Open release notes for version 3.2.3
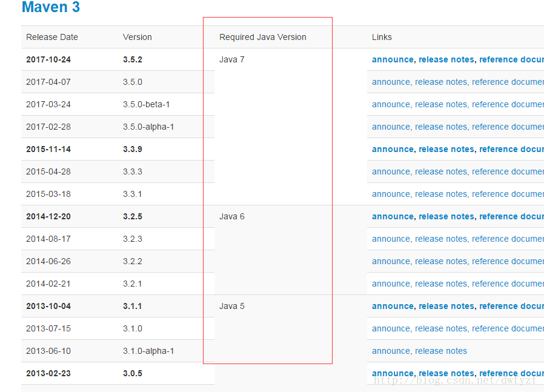Viewport: 544px width, 392px height. click(441, 239)
